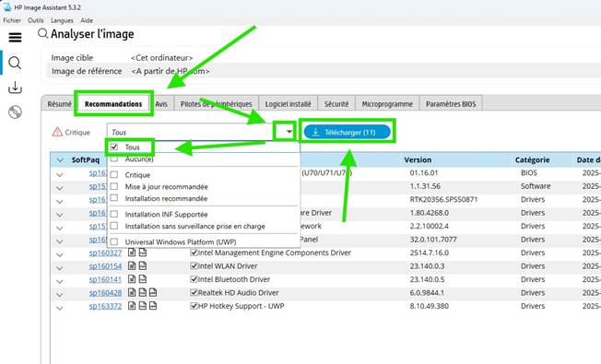Open the Download section from sidebar icon
Viewport: 601px width, 364px height.
15,88
